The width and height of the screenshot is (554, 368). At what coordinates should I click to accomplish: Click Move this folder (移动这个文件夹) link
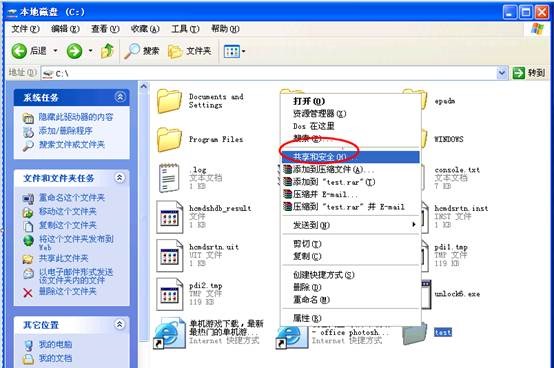[67, 211]
